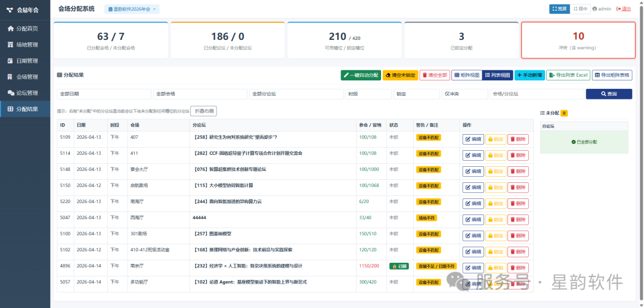This screenshot has width=644, height=308.
Task: Click the red 清空全部 button
Action: click(434, 75)
